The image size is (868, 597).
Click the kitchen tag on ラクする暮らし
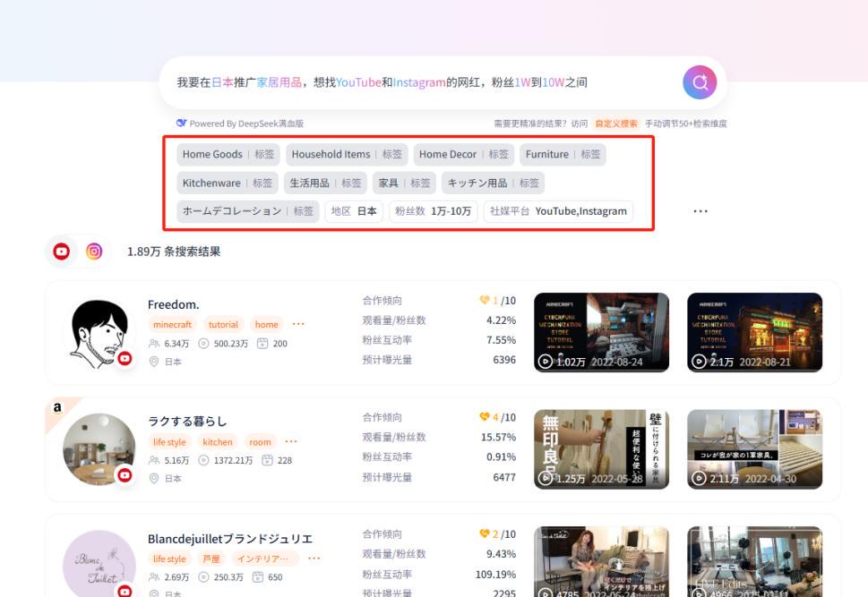218,441
